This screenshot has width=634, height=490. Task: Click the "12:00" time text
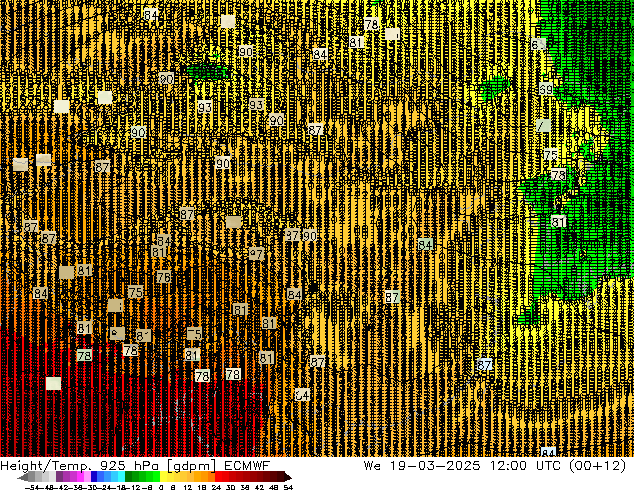point(508,466)
